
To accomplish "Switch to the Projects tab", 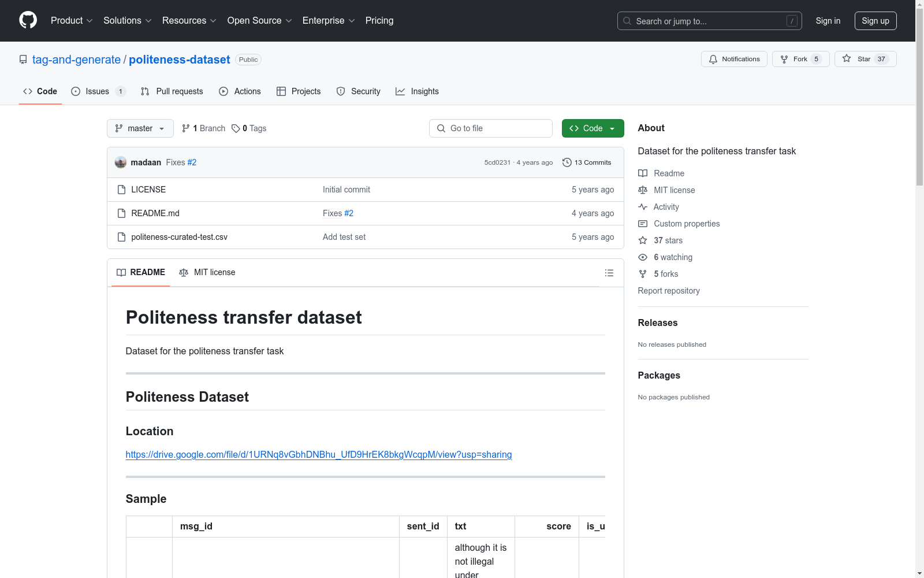I will tap(299, 91).
